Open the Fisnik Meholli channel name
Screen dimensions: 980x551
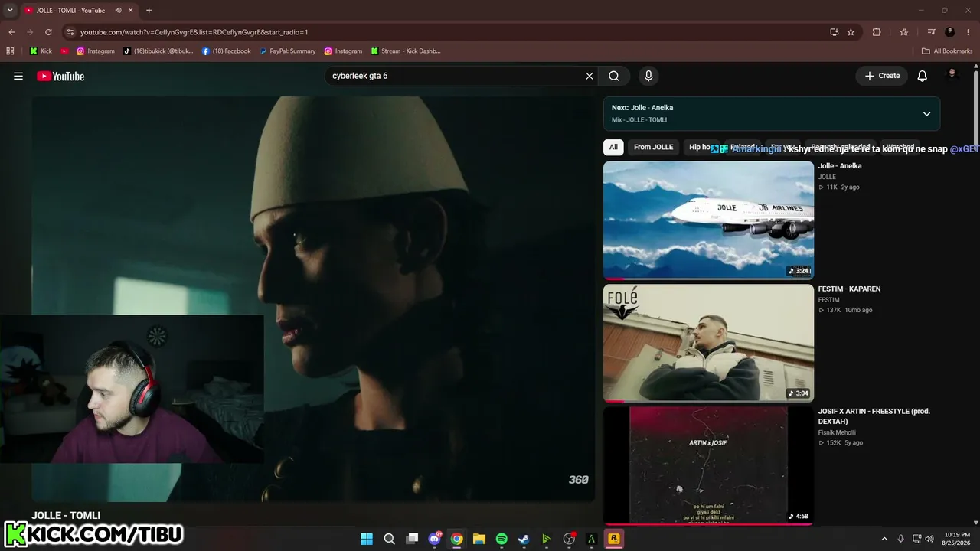(x=837, y=433)
